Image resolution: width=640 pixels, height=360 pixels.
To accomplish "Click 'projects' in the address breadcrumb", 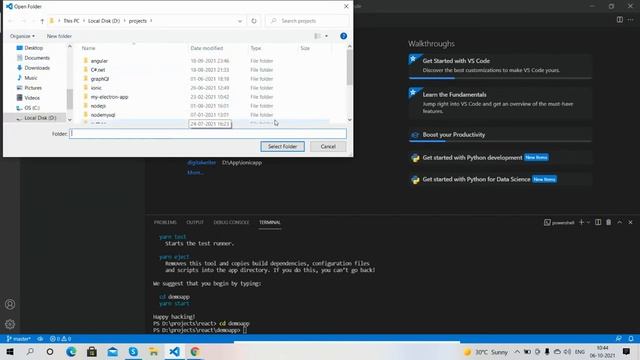I will (138, 21).
